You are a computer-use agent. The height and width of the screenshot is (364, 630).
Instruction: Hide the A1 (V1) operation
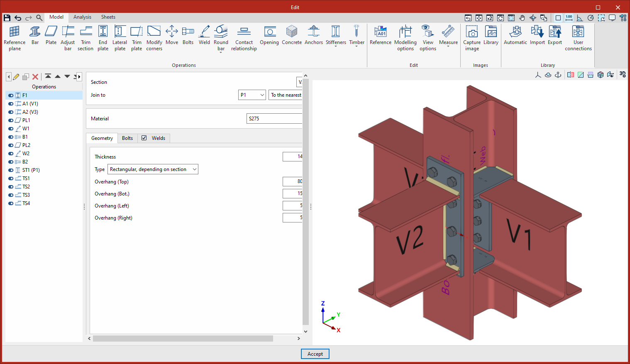[11, 104]
